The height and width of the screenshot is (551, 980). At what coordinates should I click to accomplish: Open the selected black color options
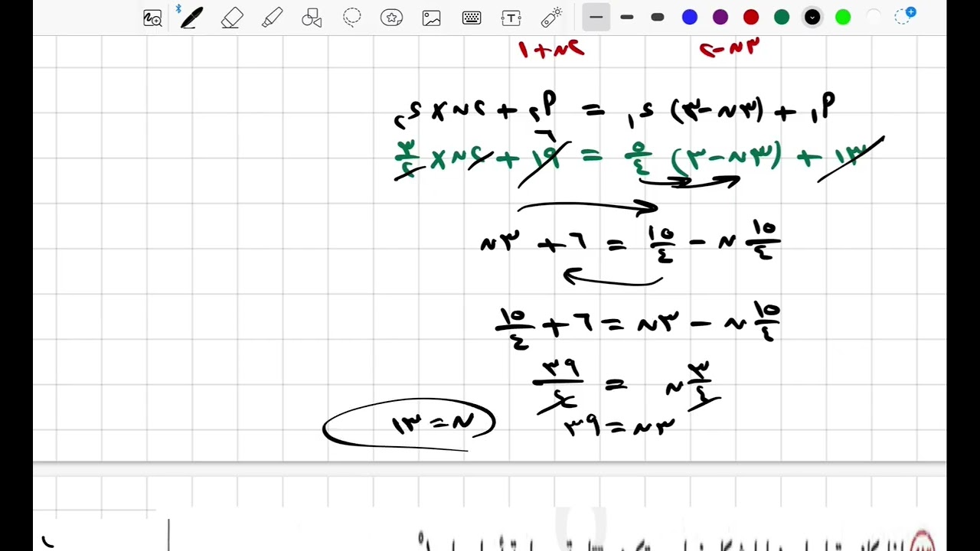pos(812,17)
